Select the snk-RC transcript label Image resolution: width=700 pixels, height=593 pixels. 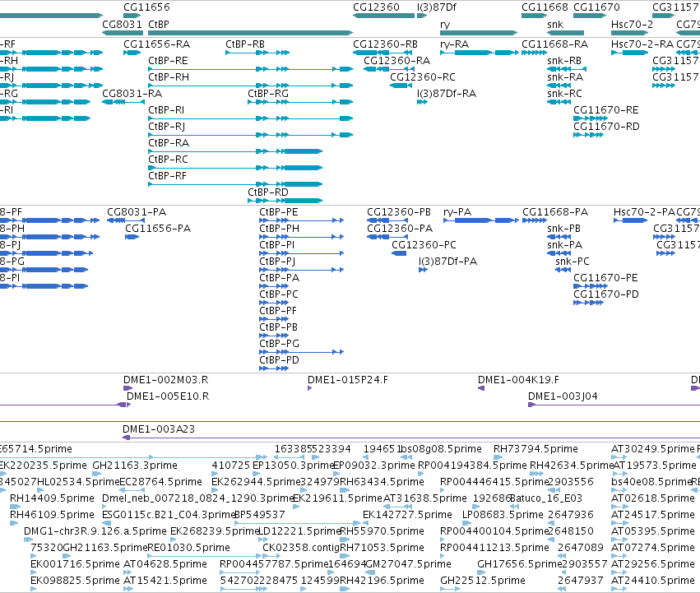click(565, 94)
